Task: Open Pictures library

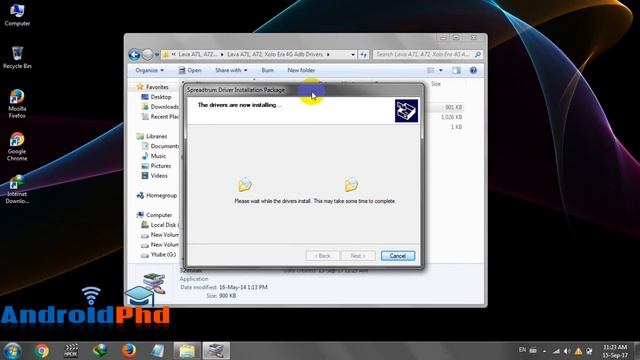Action: tap(160, 166)
